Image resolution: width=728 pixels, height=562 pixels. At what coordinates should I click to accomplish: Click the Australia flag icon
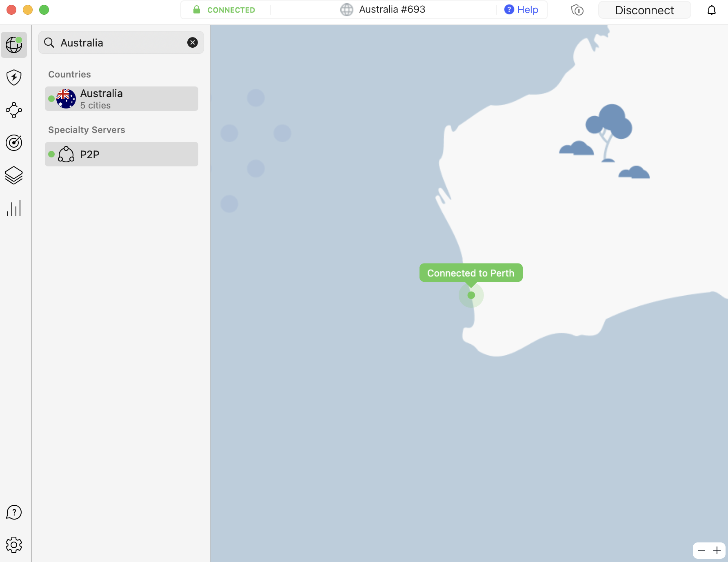[66, 99]
